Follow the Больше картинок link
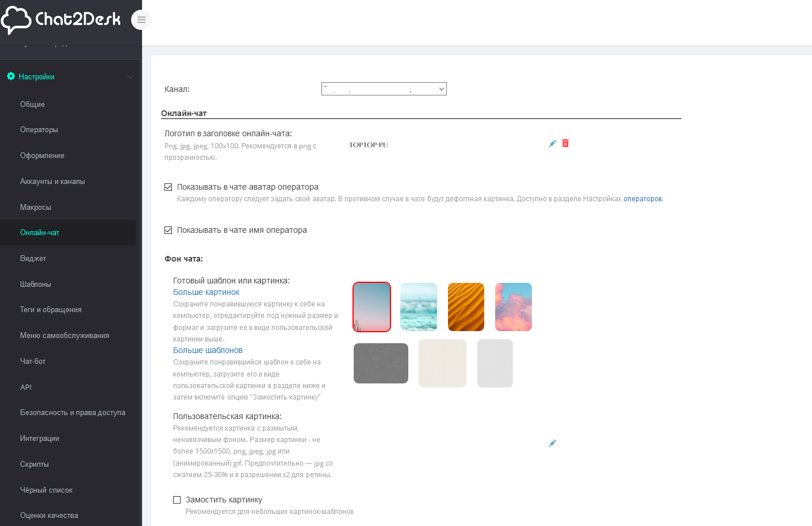Image resolution: width=812 pixels, height=526 pixels. 206,292
